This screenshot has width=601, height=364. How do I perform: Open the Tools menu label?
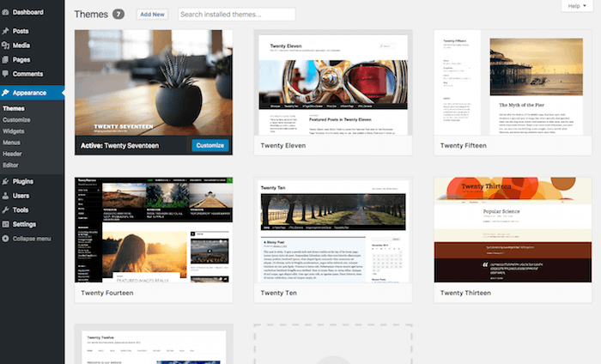21,210
